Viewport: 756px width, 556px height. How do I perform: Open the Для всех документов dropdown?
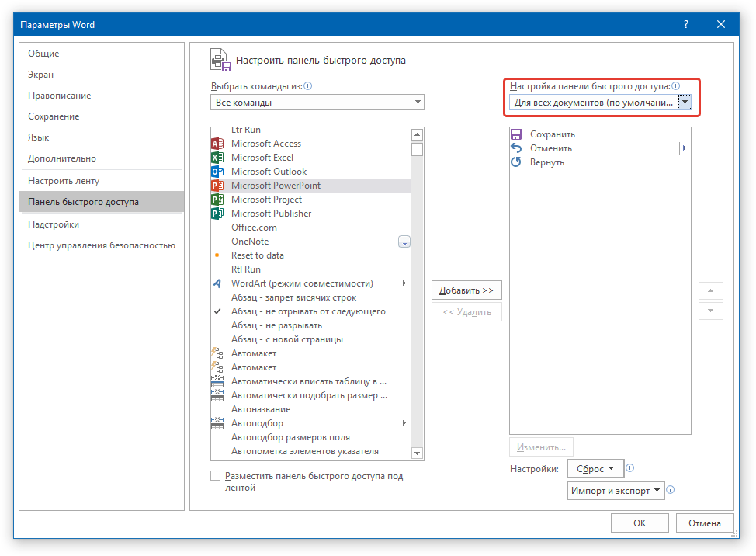tap(600, 103)
